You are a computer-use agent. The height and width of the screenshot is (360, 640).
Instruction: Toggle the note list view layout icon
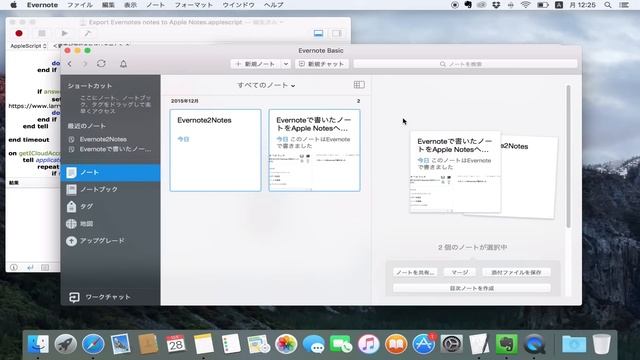coord(359,84)
